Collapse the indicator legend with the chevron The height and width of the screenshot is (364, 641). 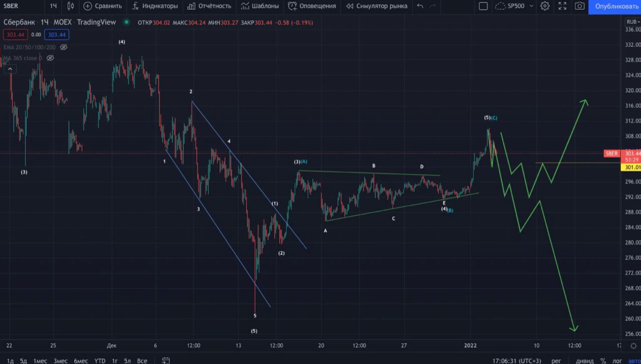coord(10,69)
